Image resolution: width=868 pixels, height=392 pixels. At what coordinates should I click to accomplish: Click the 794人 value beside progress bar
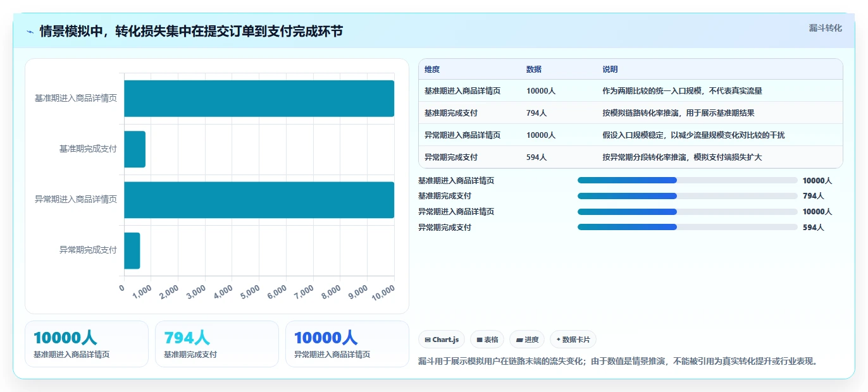(x=814, y=196)
